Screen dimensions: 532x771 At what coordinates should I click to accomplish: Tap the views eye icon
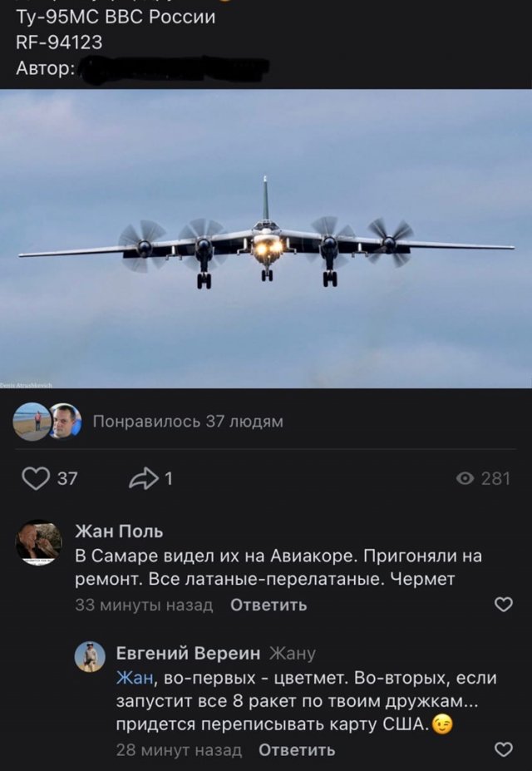click(465, 478)
